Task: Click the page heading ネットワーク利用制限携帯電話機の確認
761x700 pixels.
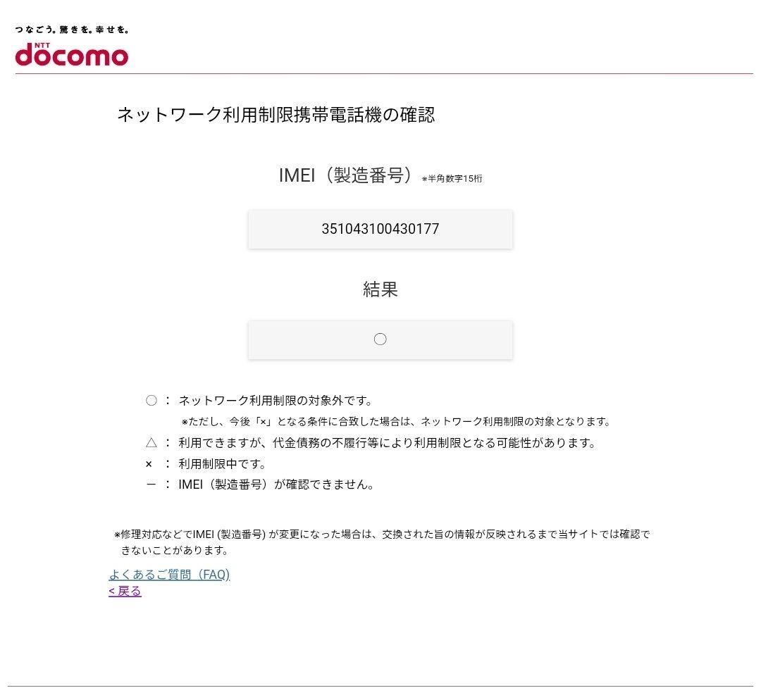Action: 277,115
